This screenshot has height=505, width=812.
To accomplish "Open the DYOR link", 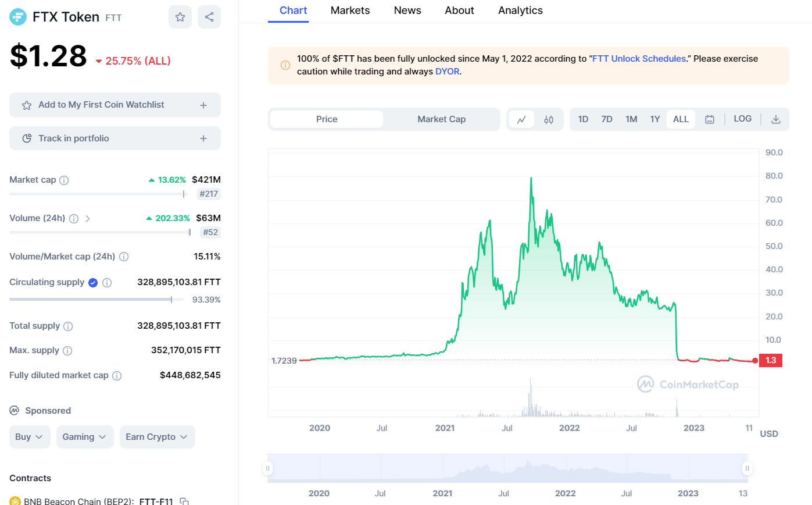I will coord(448,72).
